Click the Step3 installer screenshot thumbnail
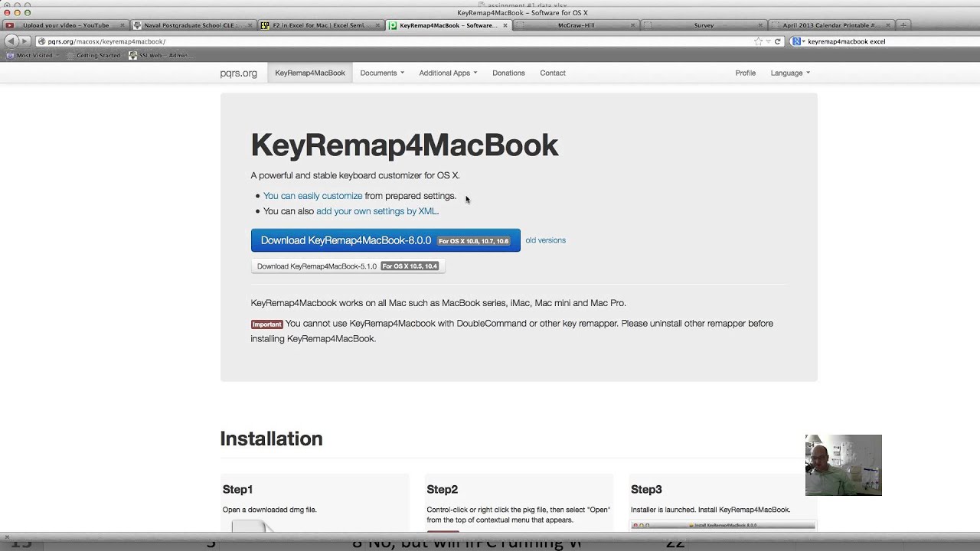This screenshot has height=551, width=980. pyautogui.click(x=723, y=525)
